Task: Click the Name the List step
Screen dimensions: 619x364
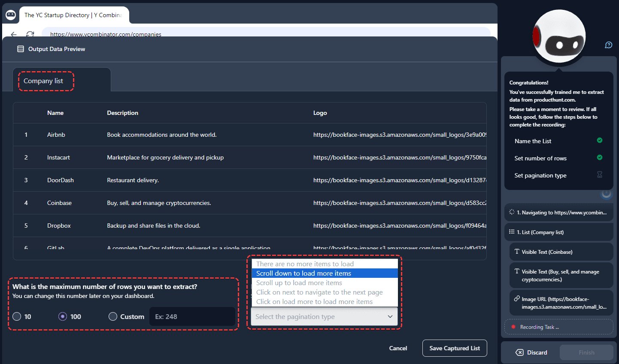Action: pos(533,141)
